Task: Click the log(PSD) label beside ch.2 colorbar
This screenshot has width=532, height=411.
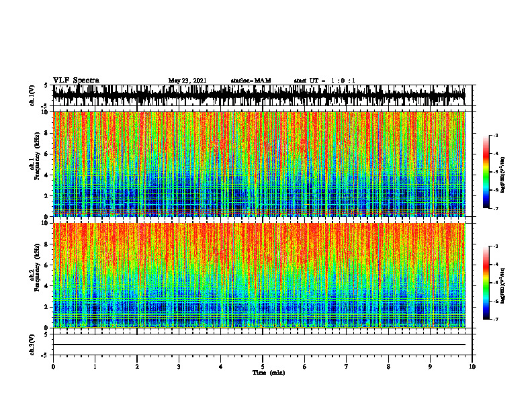Action: (x=503, y=285)
